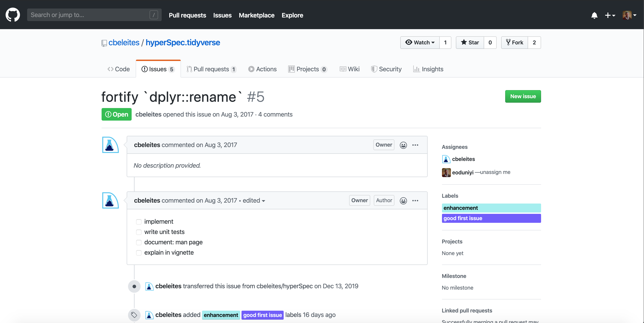Screen dimensions: 644x323
Task: Click the green Open status badge
Action: point(117,114)
